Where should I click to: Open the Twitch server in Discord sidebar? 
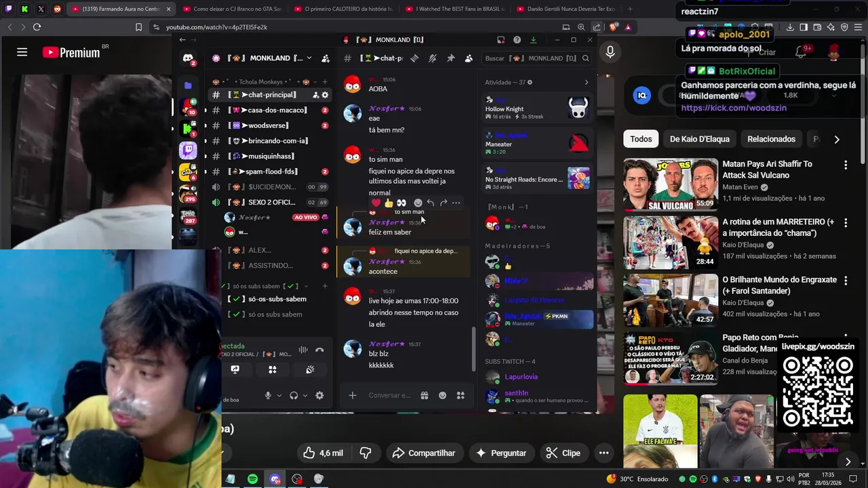188,150
